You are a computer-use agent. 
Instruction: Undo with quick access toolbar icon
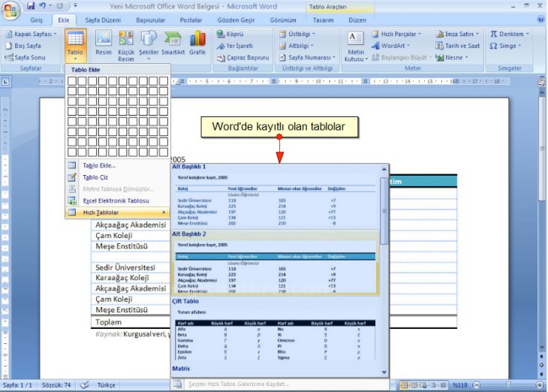42,5
